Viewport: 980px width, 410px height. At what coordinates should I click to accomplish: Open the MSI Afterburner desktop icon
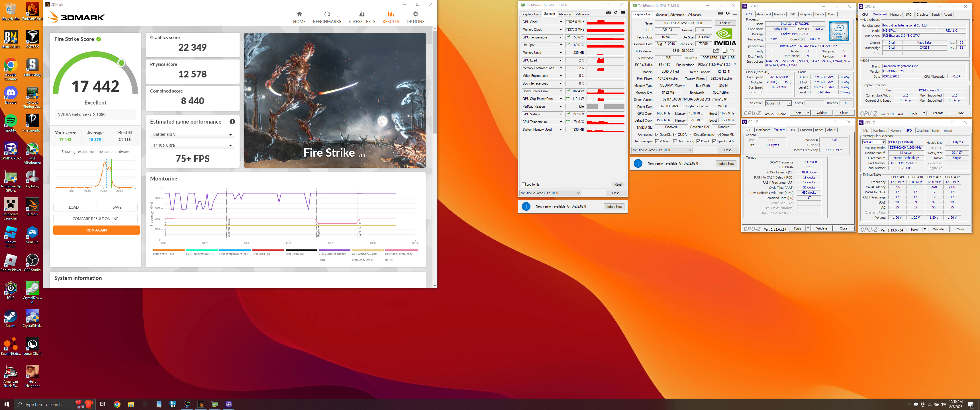click(32, 153)
